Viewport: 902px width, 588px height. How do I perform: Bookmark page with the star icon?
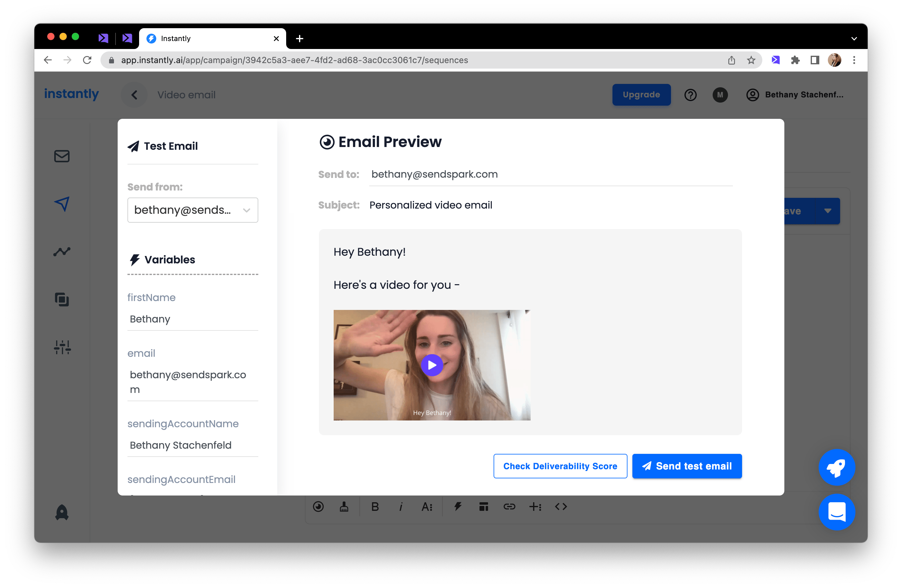point(751,60)
